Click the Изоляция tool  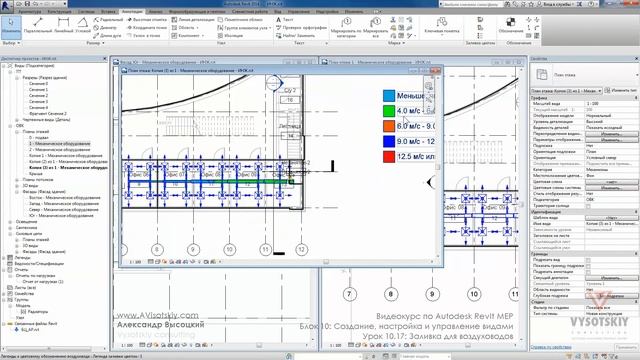(x=230, y=36)
